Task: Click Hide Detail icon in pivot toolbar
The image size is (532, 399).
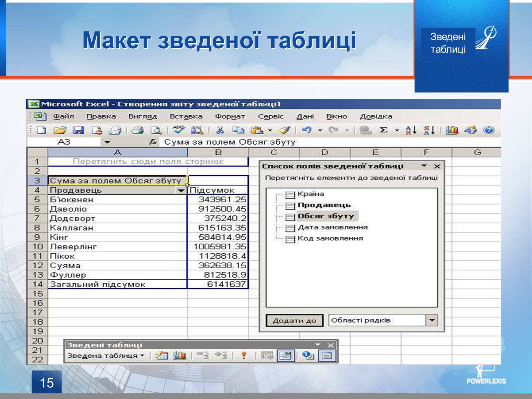Action: click(x=202, y=355)
